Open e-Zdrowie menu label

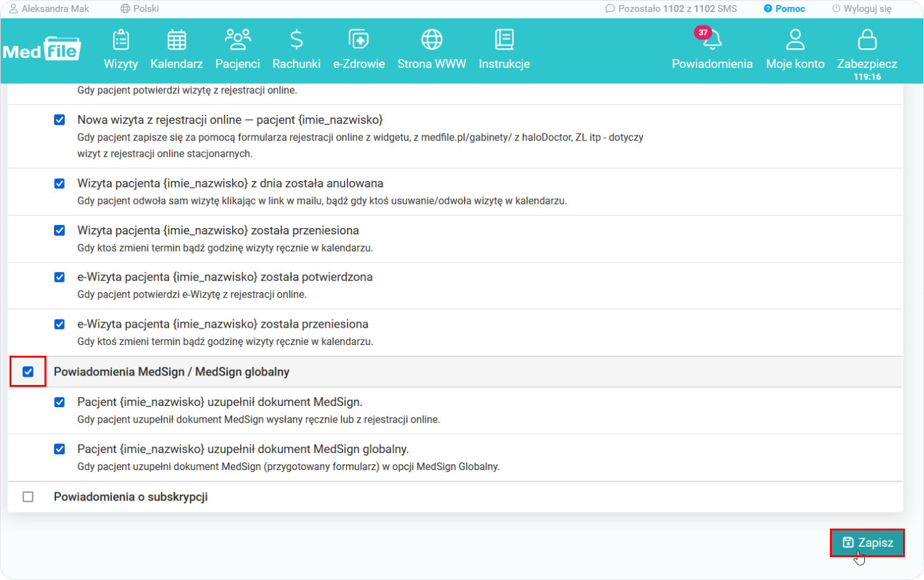[359, 64]
